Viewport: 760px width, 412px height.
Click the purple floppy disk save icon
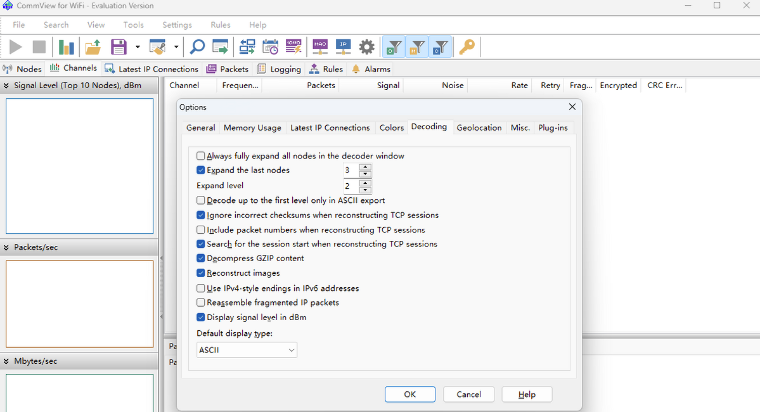pyautogui.click(x=119, y=47)
